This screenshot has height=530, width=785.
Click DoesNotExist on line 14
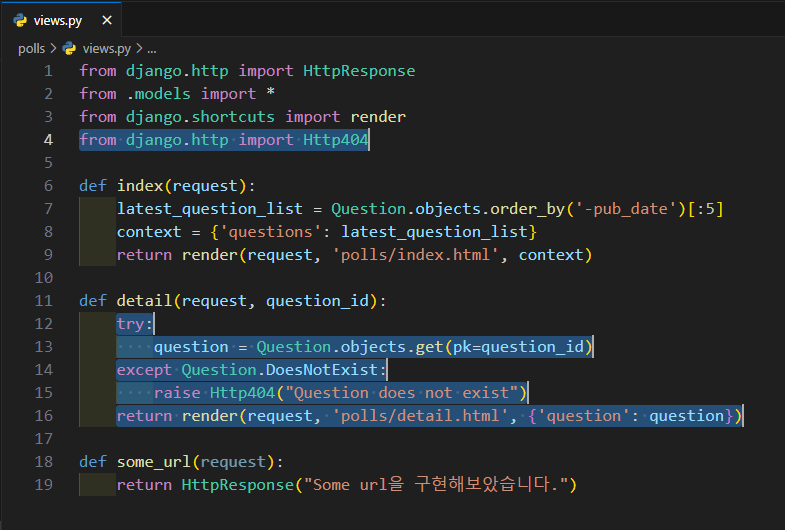tap(321, 370)
